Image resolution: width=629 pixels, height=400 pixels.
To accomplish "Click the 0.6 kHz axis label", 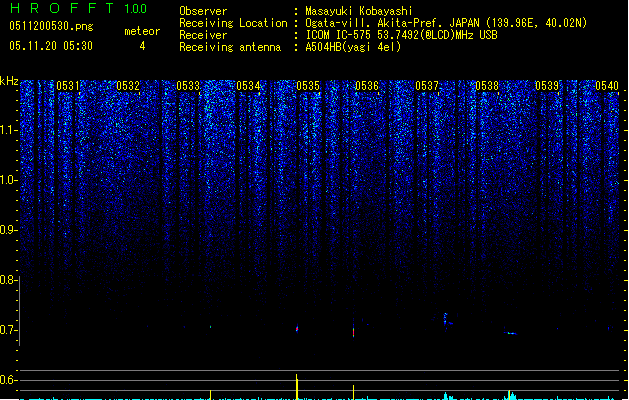I will [x=8, y=380].
